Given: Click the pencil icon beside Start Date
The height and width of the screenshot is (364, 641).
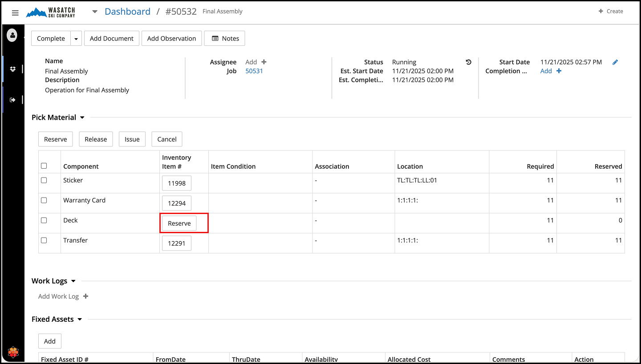Looking at the screenshot, I should [x=615, y=62].
